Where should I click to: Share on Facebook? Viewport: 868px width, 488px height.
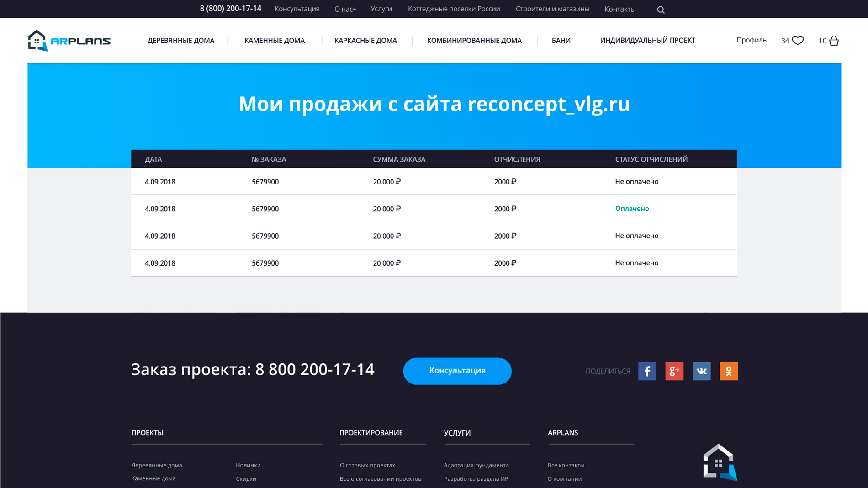point(647,371)
